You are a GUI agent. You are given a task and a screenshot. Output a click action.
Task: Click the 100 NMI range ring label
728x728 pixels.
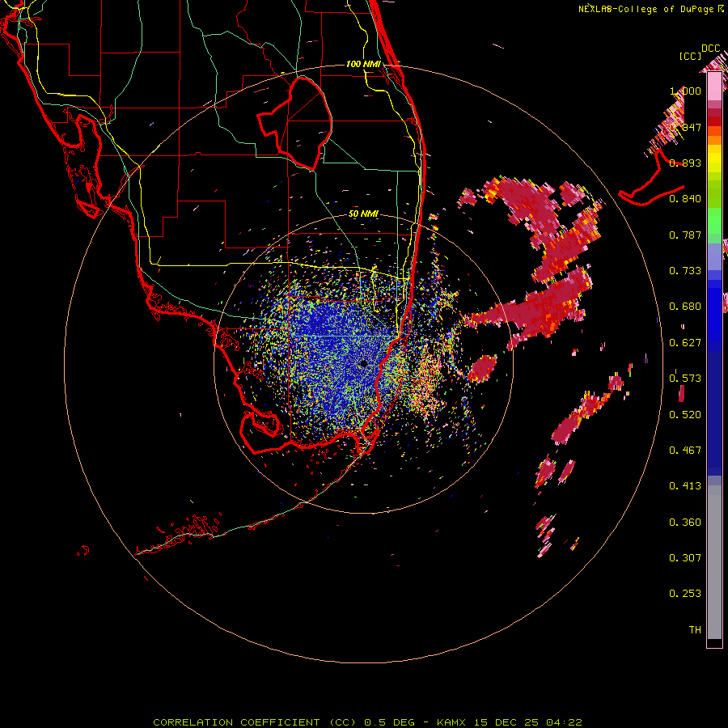363,64
